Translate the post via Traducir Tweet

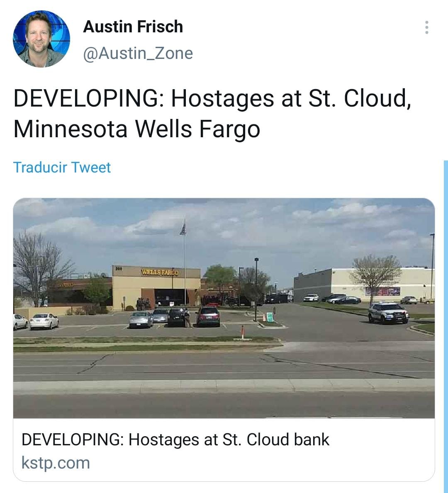[62, 167]
